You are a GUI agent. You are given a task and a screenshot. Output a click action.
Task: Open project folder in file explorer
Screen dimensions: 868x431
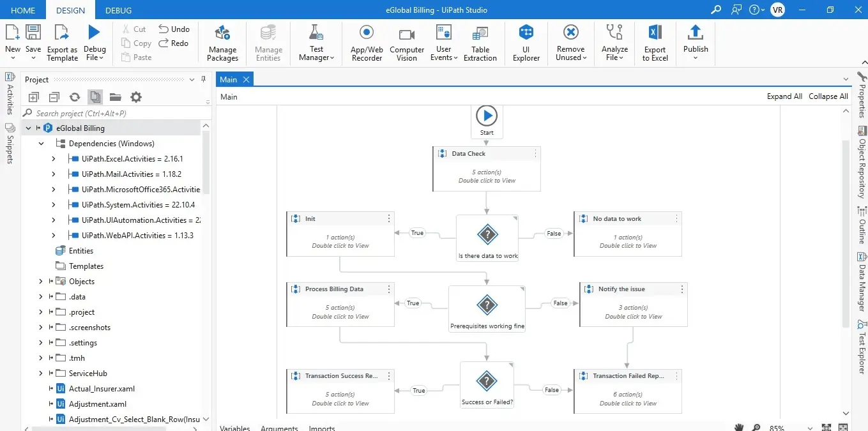tap(115, 97)
